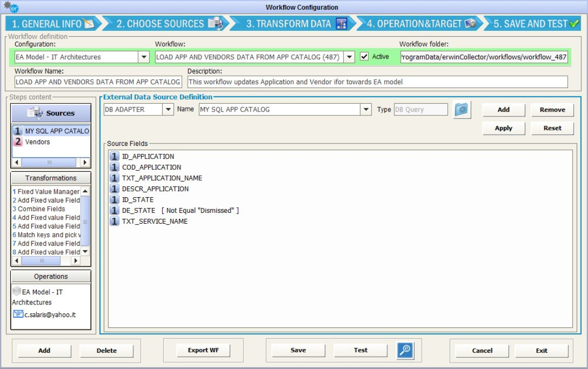The width and height of the screenshot is (588, 369).
Task: Click the Apply button
Action: point(504,128)
